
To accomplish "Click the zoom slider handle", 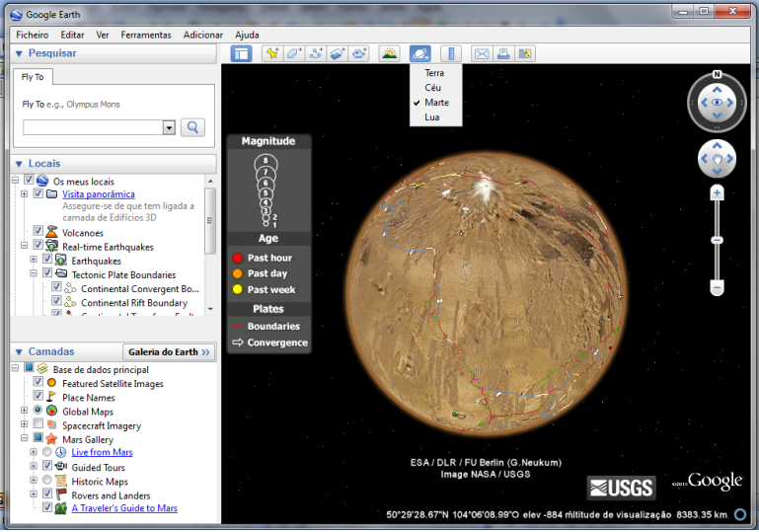I will [x=717, y=240].
